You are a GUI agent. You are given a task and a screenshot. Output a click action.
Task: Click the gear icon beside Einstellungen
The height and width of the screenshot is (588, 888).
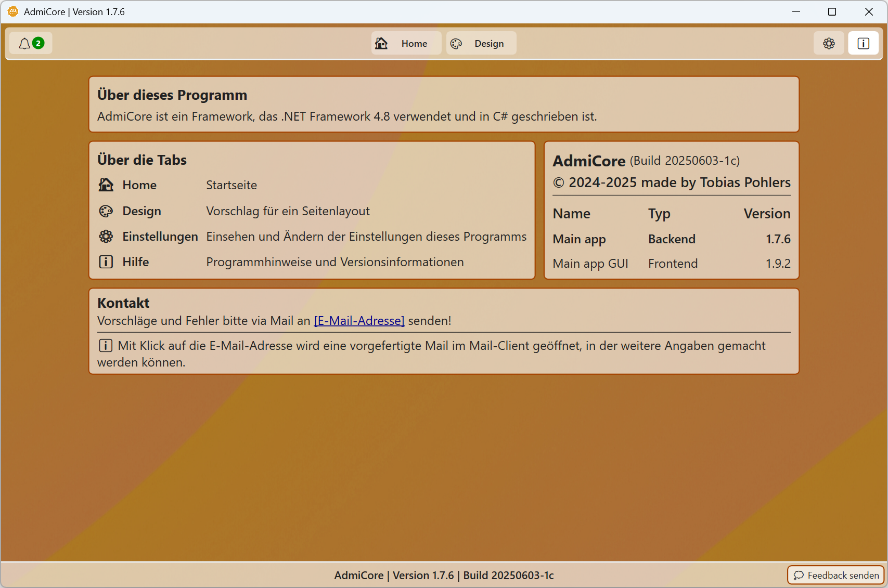(x=106, y=237)
